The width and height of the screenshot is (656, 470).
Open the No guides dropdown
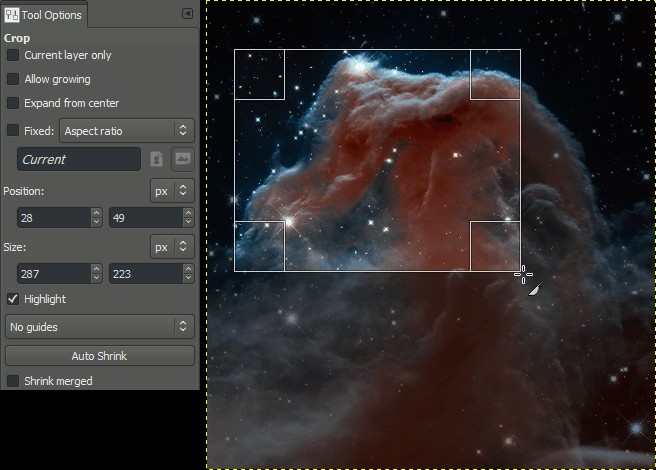point(100,327)
